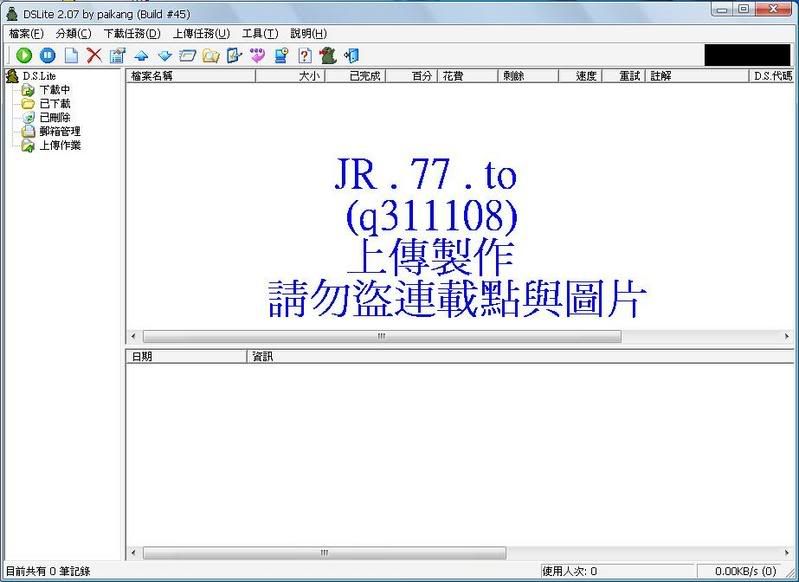Image resolution: width=799 pixels, height=582 pixels.
Task: Sort by the 花費 column header
Action: [467, 76]
